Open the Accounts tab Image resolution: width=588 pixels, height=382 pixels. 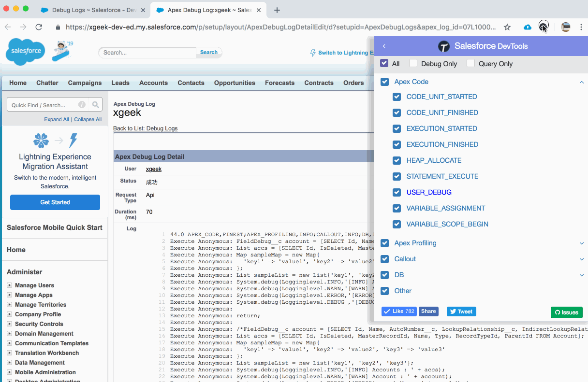pyautogui.click(x=153, y=83)
